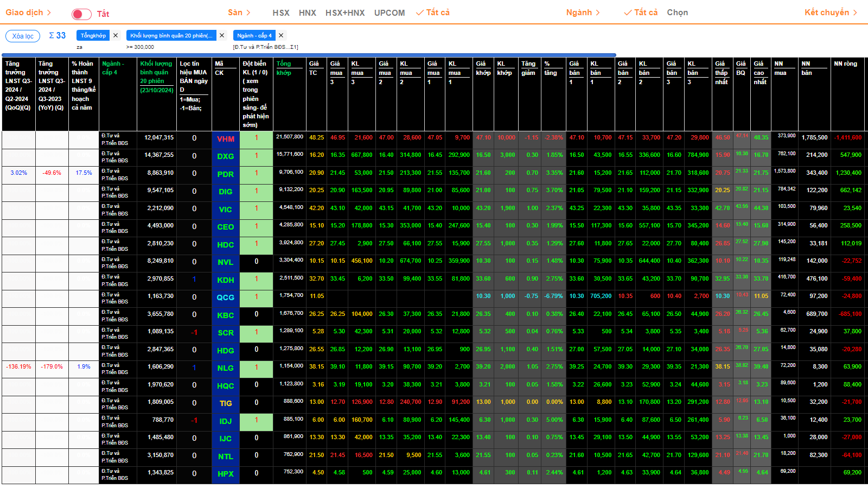Open the HDG stock ticker

pyautogui.click(x=226, y=351)
